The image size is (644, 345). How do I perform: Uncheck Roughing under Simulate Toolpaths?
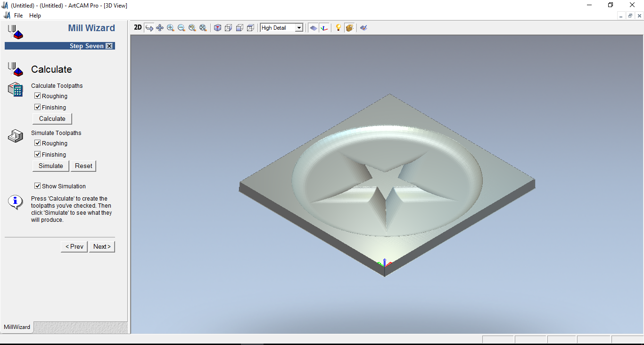point(38,143)
